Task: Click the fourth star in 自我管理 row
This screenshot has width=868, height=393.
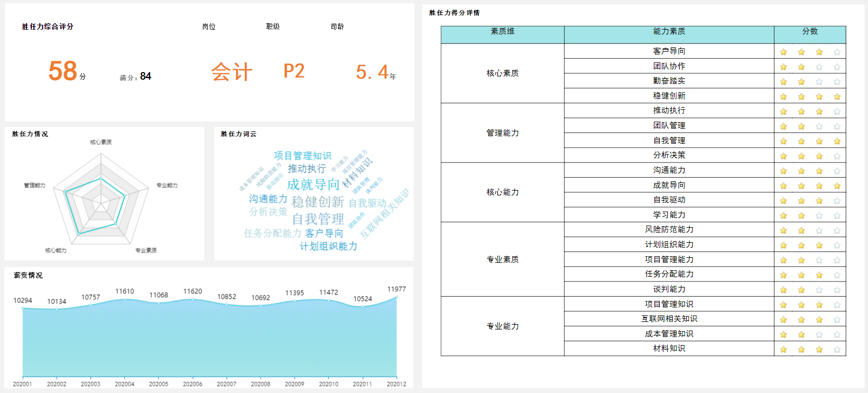Action: point(837,142)
